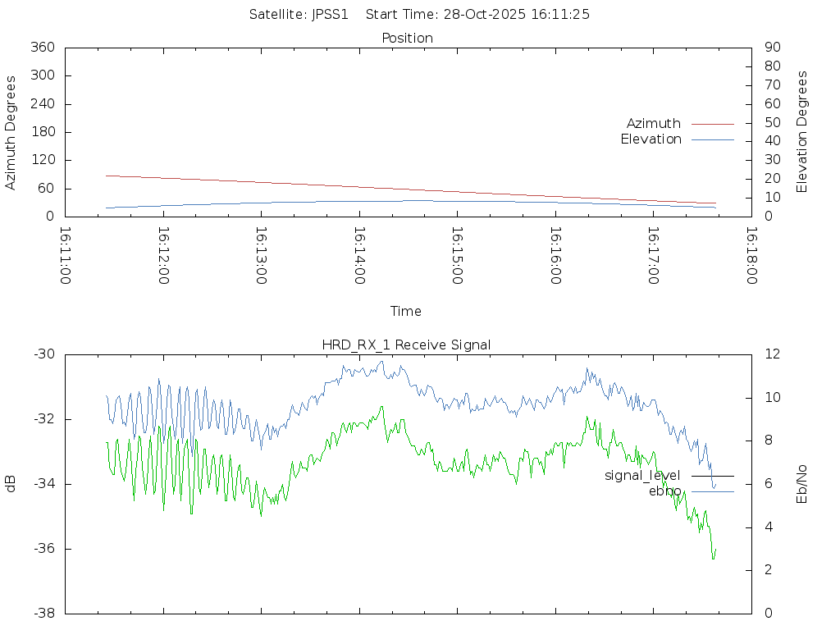Click the Azimuth legend label
Viewport: 840px width, 630px height.
[x=653, y=124]
